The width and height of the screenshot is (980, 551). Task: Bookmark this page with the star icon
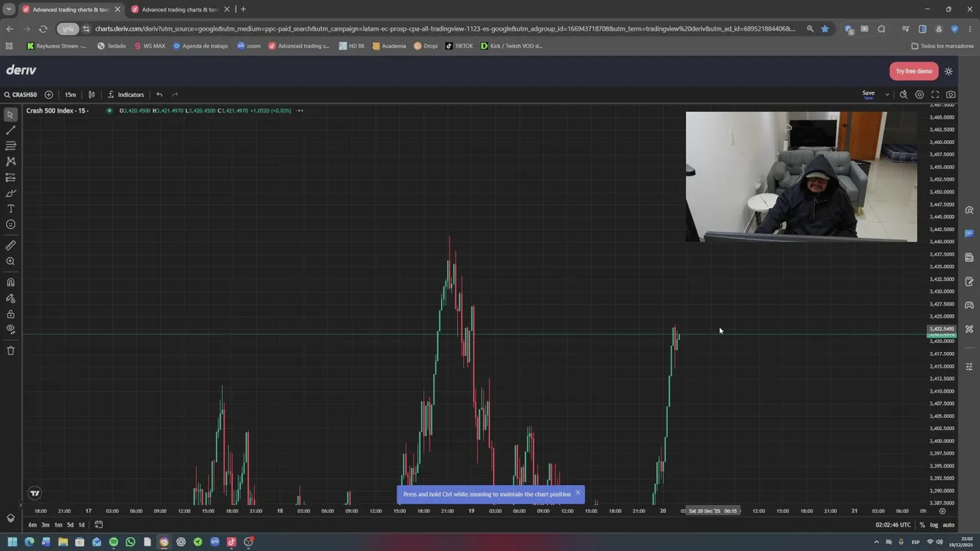825,29
